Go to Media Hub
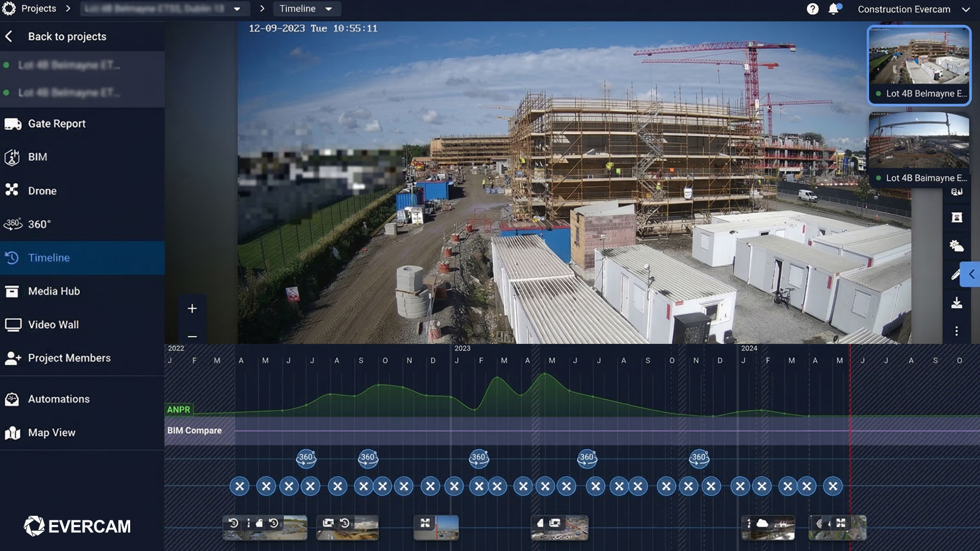Viewport: 980px width, 551px height. (54, 291)
